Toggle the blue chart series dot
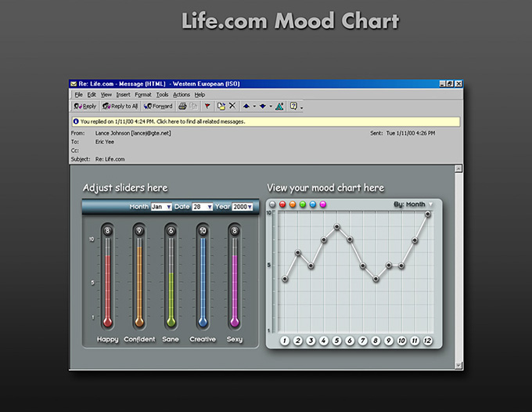This screenshot has width=532, height=412. (313, 204)
